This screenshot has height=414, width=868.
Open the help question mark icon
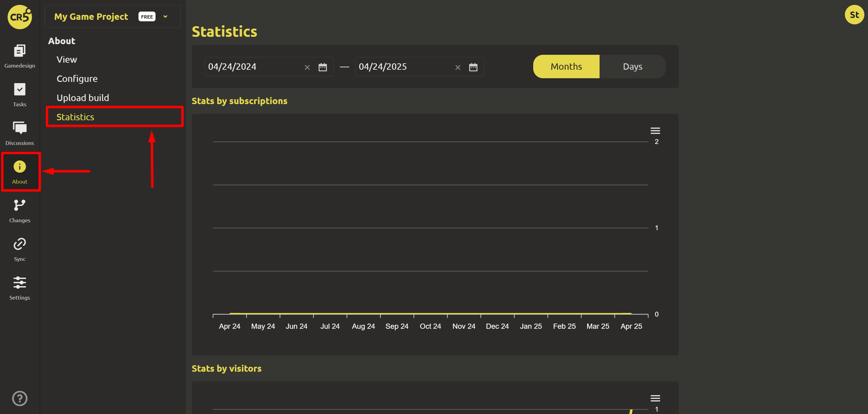[19, 398]
